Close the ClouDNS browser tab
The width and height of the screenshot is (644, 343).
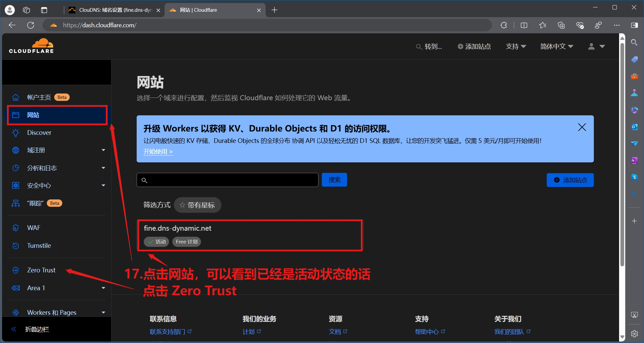coord(158,10)
